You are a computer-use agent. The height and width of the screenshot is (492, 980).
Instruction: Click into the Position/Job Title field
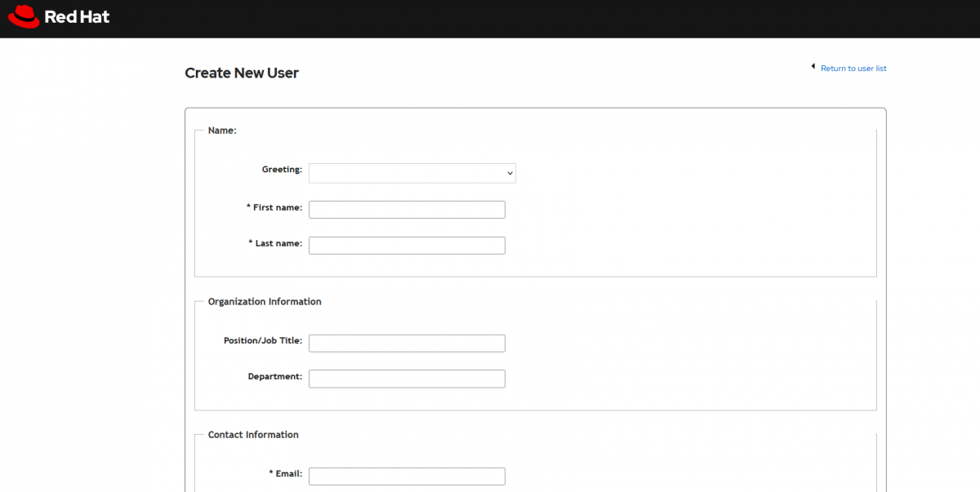click(407, 344)
